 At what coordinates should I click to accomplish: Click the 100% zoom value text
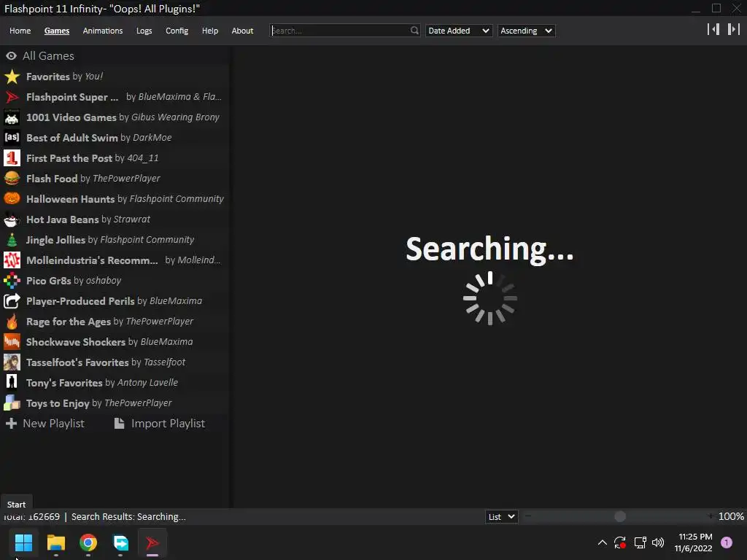pyautogui.click(x=731, y=516)
